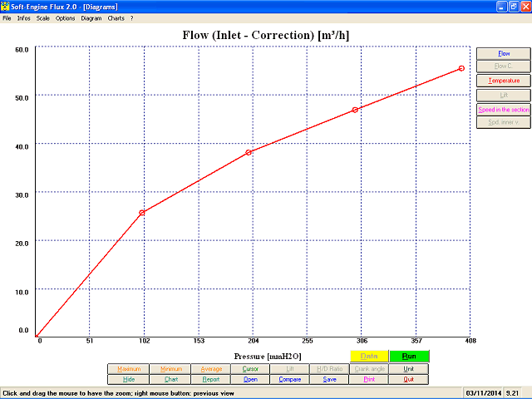Image resolution: width=532 pixels, height=399 pixels.
Task: Click the green Run button
Action: pyautogui.click(x=409, y=357)
